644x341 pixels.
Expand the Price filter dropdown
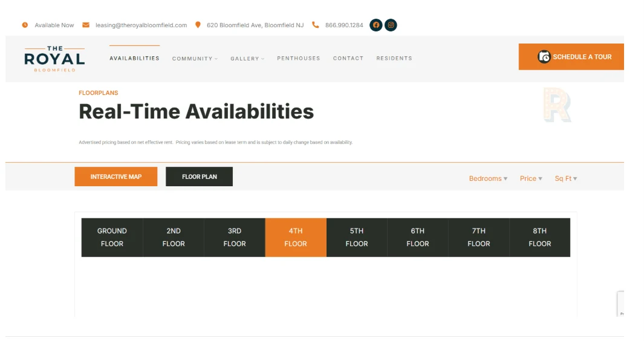click(531, 178)
